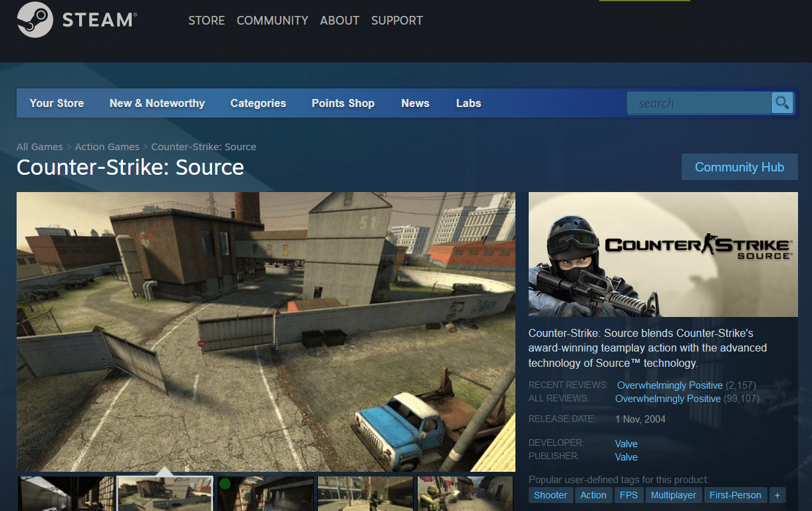Click the search magnifier icon
Viewport: 812px width, 511px height.
(782, 103)
